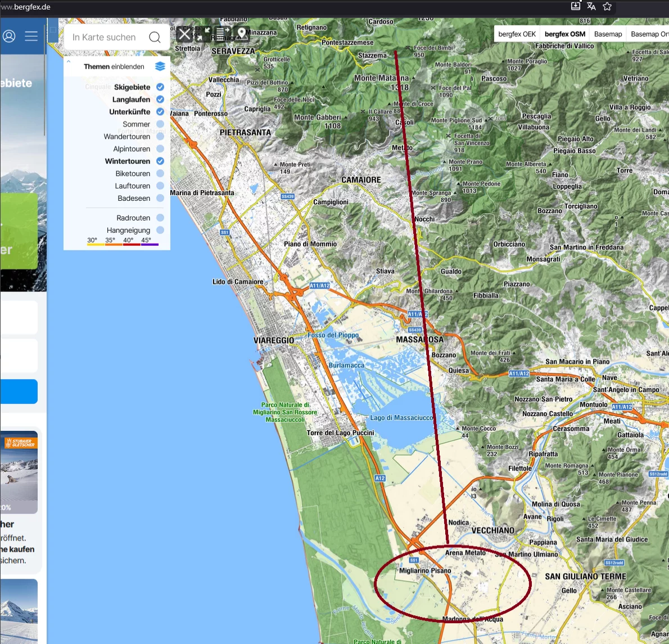Click the In Karte suchen field
The height and width of the screenshot is (644, 669).
pos(107,38)
